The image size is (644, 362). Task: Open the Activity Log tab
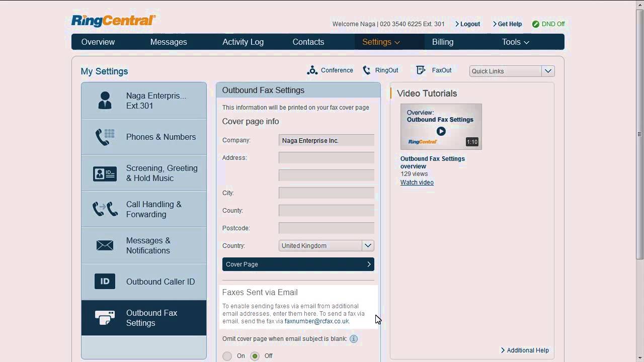tap(243, 42)
